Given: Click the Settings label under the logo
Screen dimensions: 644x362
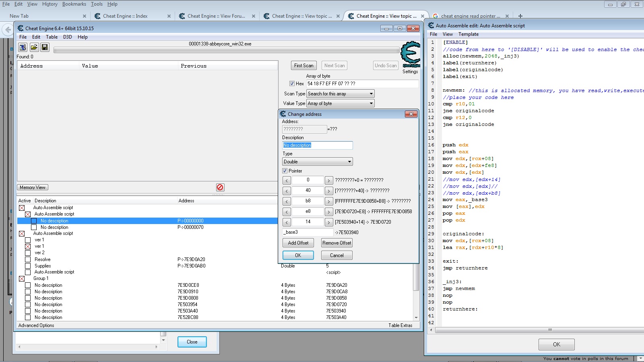Looking at the screenshot, I should [x=410, y=72].
